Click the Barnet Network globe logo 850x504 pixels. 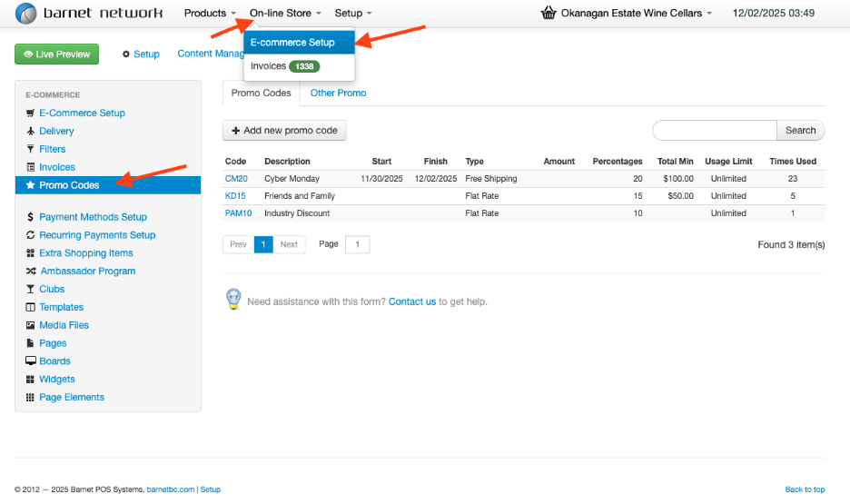[25, 13]
